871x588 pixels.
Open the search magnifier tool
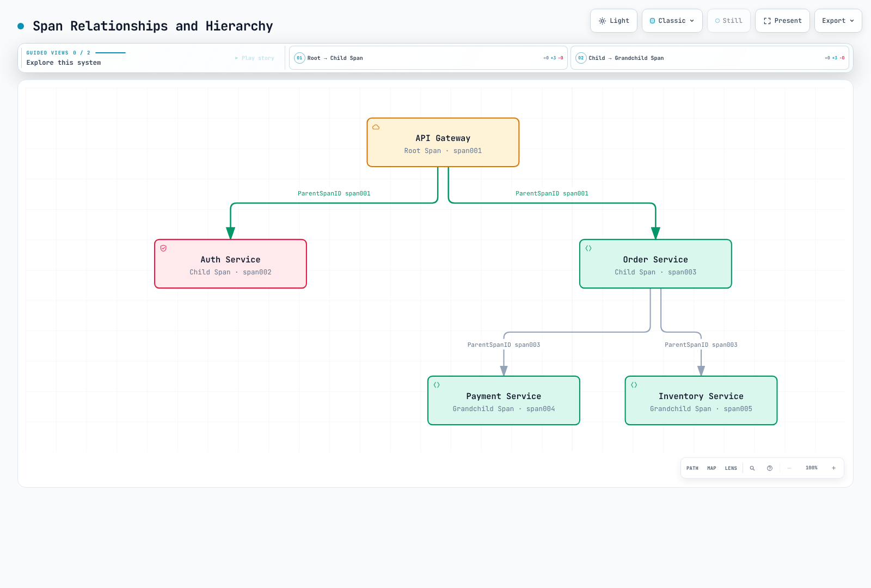pyautogui.click(x=752, y=468)
